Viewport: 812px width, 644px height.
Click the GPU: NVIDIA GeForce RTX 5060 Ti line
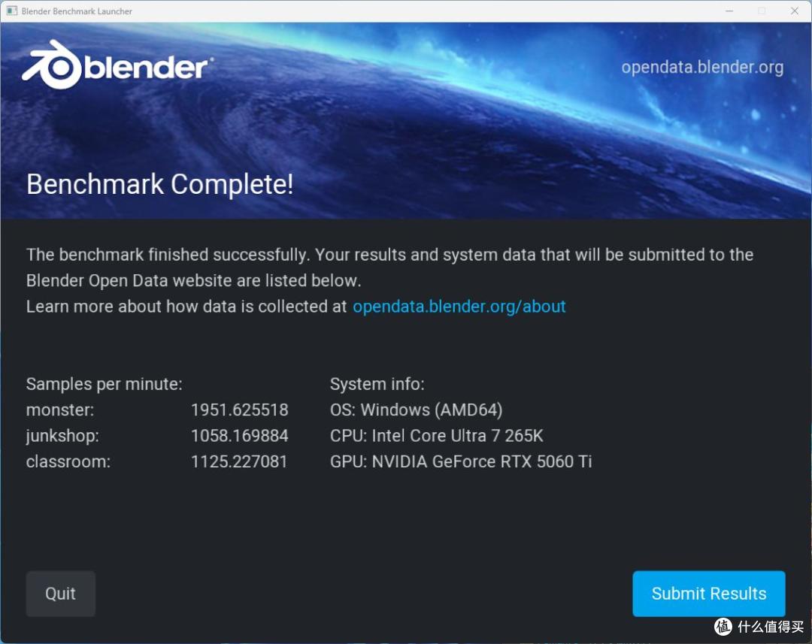tap(461, 462)
